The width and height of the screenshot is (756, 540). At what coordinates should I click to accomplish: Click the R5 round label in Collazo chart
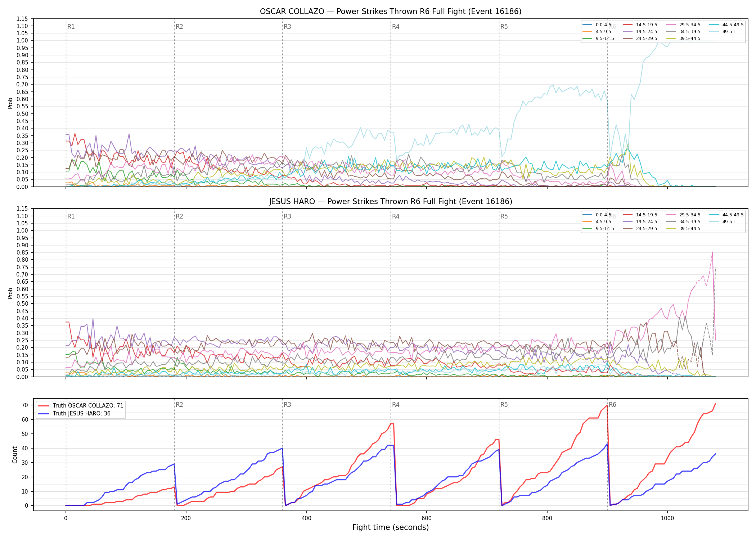pos(504,27)
